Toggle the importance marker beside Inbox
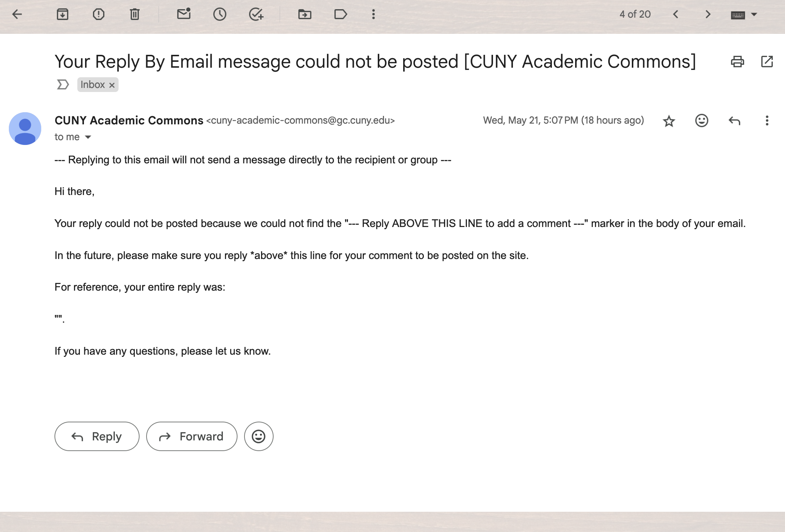This screenshot has height=532, width=785. [x=63, y=85]
